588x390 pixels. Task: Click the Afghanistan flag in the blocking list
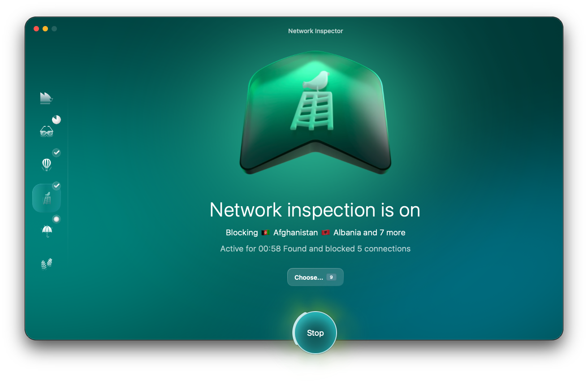click(265, 232)
